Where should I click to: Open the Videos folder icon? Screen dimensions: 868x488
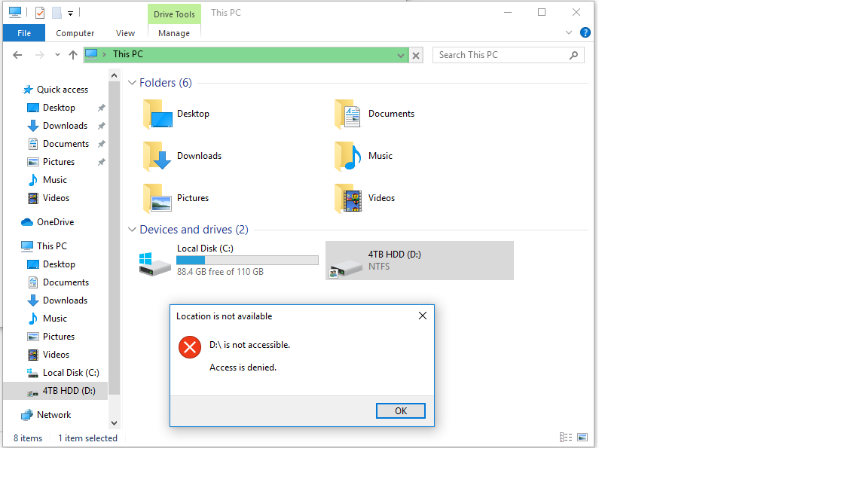[x=348, y=198]
